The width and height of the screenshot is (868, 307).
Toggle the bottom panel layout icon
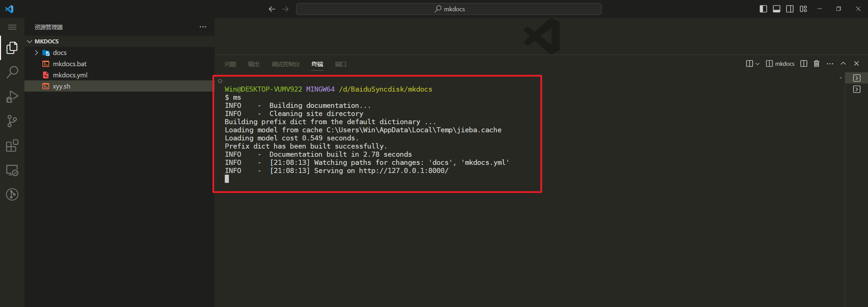[x=776, y=9]
